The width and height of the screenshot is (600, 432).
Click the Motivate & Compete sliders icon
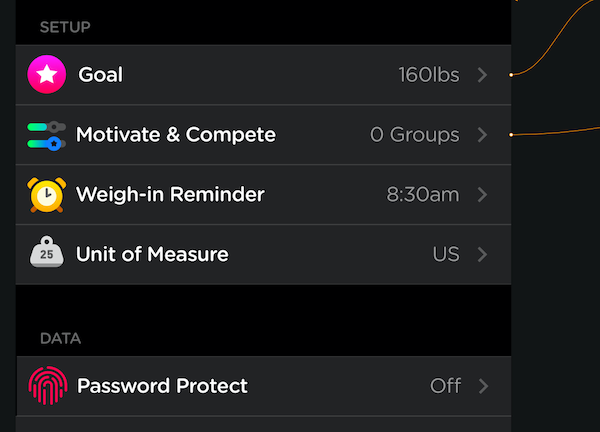[46, 135]
